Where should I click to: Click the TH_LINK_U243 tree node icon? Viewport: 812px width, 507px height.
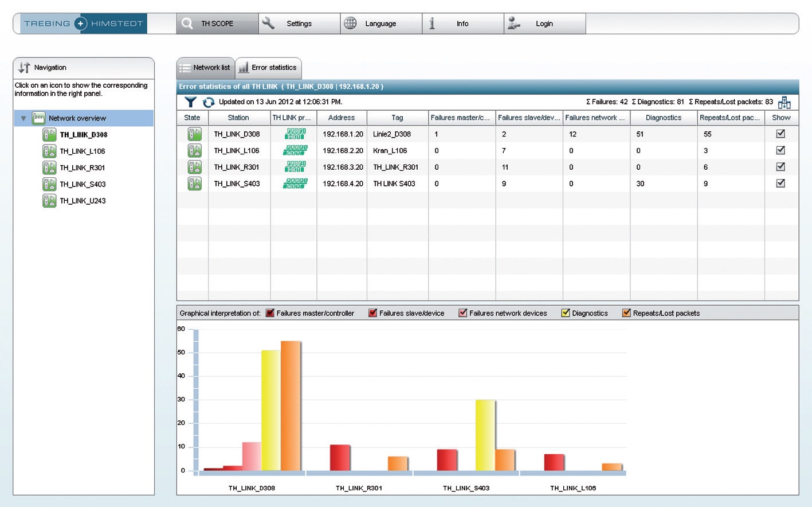tap(49, 201)
